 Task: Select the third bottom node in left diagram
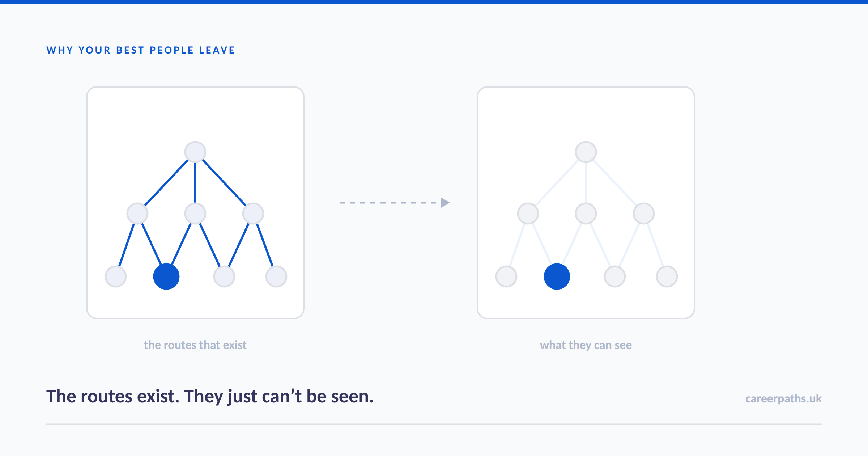coord(224,276)
